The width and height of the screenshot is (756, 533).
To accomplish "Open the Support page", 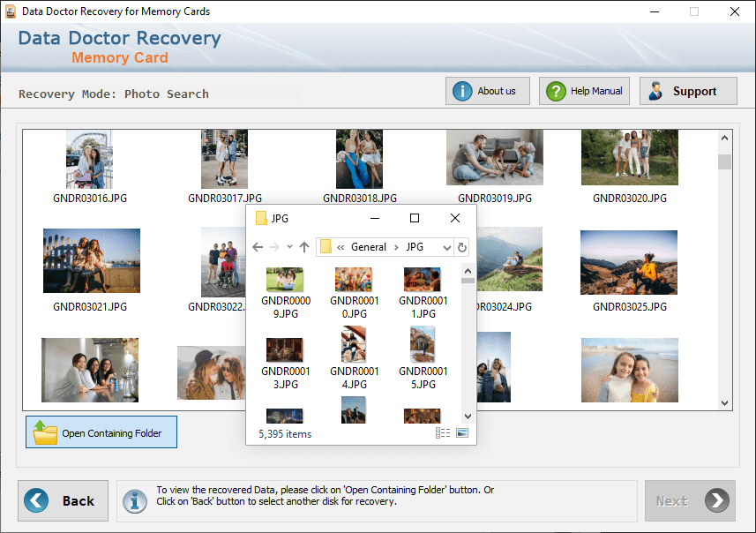I will tap(688, 91).
